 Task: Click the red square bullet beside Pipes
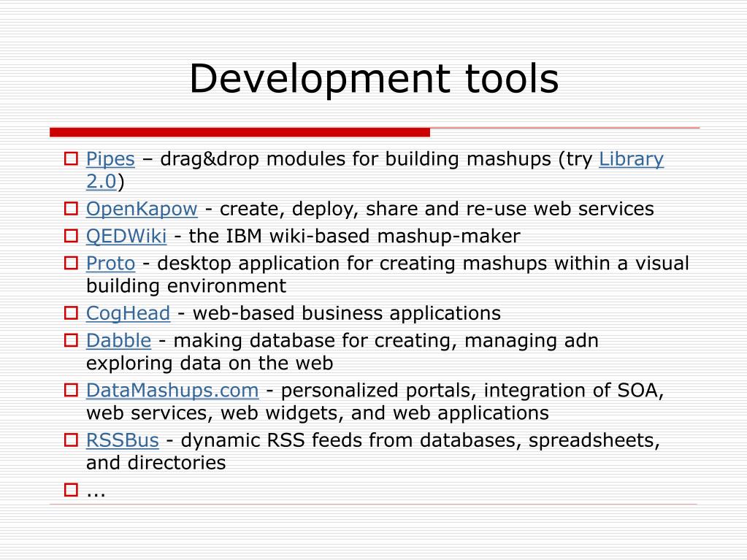[71, 158]
